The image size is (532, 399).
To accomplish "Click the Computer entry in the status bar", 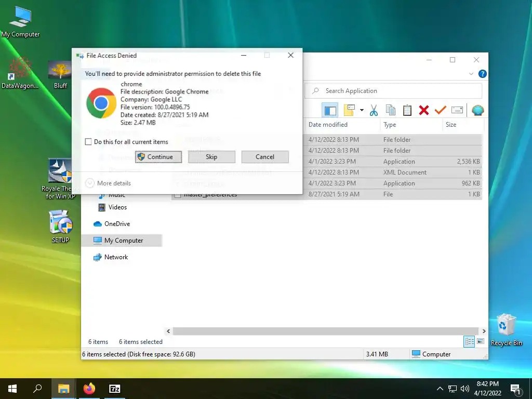I will 431,354.
